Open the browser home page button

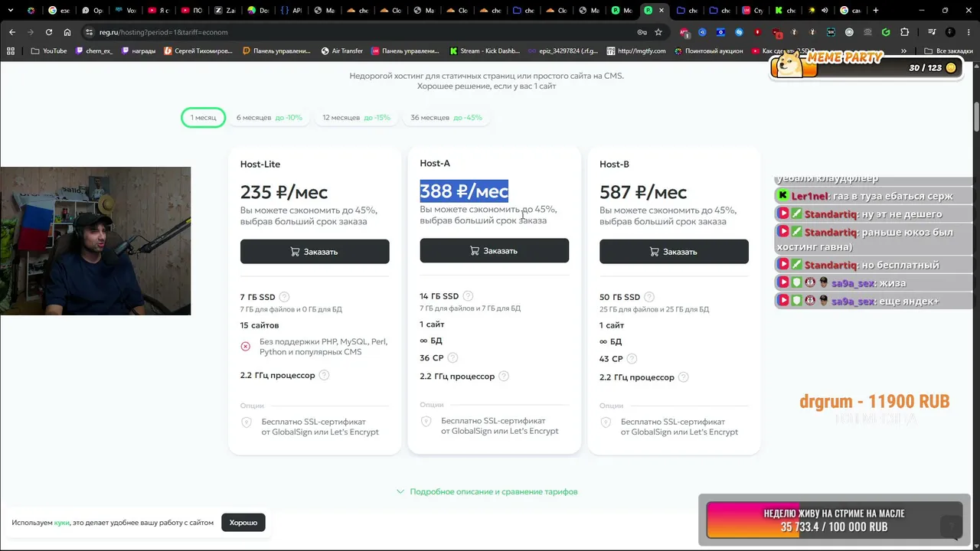point(67,32)
